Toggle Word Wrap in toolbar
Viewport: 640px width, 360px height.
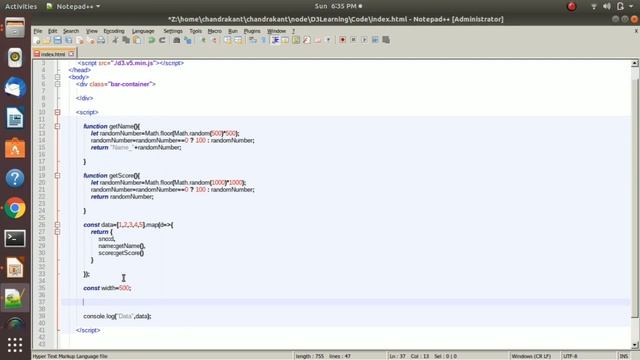coord(253,40)
